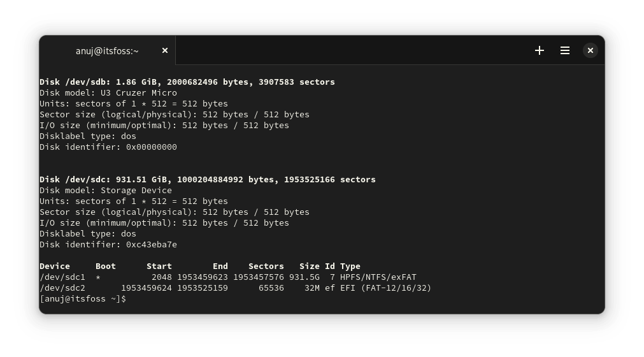Open a new terminal tab with plus icon

click(x=540, y=50)
